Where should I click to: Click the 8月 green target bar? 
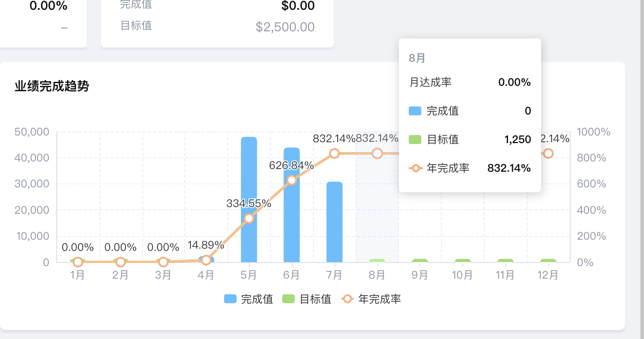[x=377, y=260]
